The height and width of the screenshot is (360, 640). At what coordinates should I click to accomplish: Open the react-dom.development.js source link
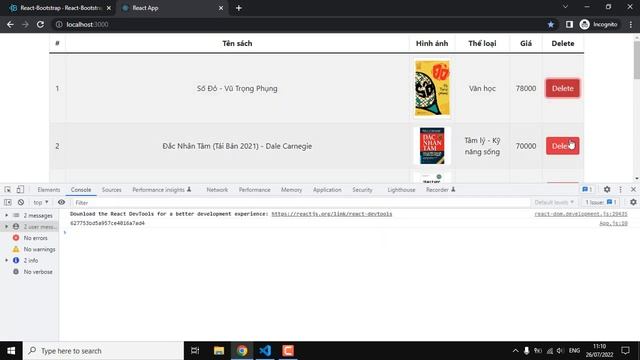click(581, 214)
